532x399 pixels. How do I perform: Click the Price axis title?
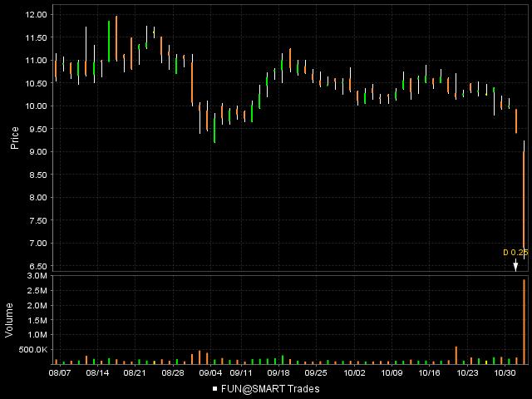tap(14, 138)
